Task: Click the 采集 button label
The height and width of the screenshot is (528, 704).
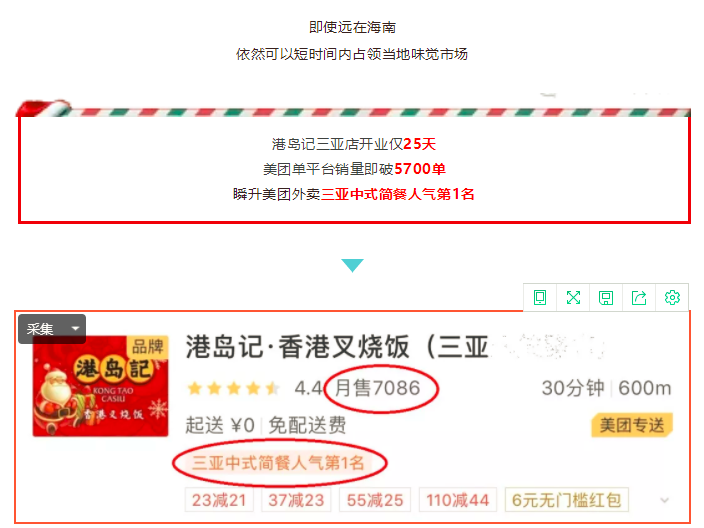Action: coord(40,329)
